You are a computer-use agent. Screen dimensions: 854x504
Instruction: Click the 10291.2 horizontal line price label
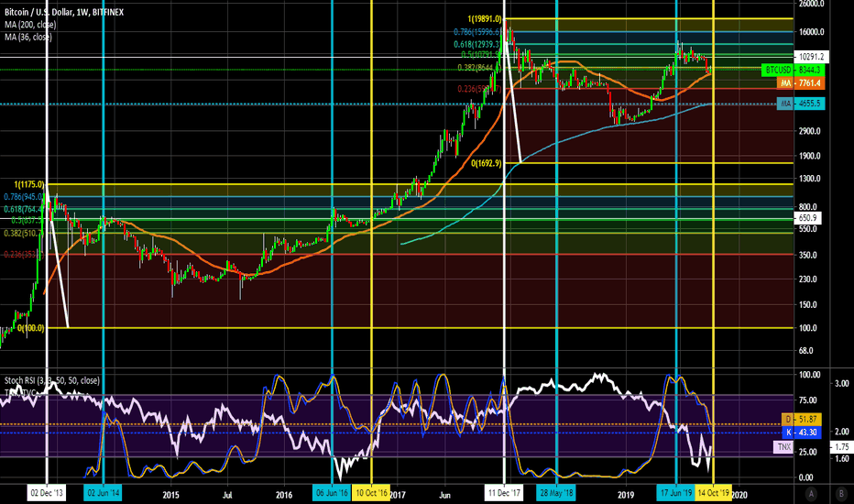coord(811,57)
